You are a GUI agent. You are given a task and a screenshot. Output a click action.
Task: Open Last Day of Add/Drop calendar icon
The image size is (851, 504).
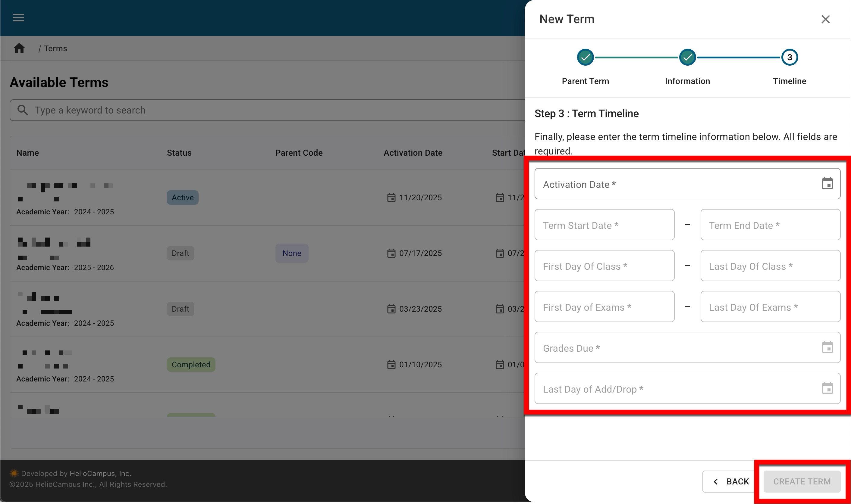pyautogui.click(x=827, y=388)
